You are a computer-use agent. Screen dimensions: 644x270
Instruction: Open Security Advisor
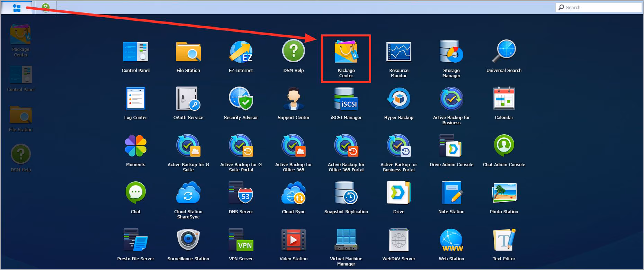(241, 103)
